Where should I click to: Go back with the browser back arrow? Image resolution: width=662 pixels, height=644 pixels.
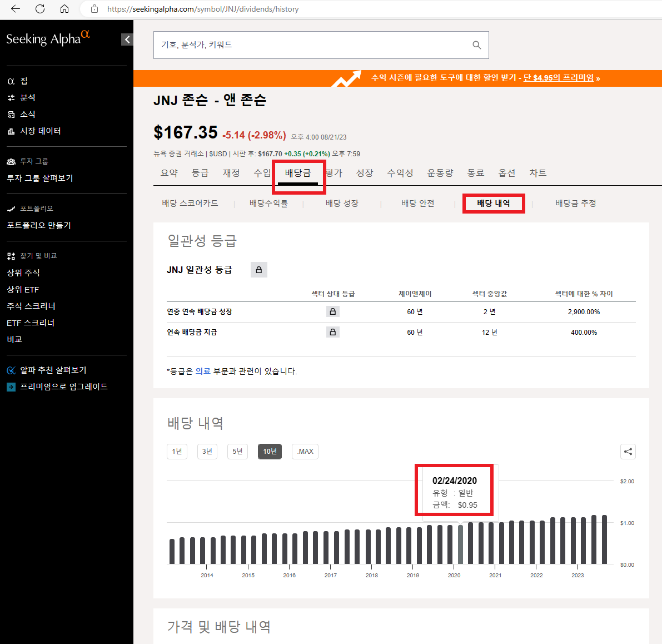(16, 9)
